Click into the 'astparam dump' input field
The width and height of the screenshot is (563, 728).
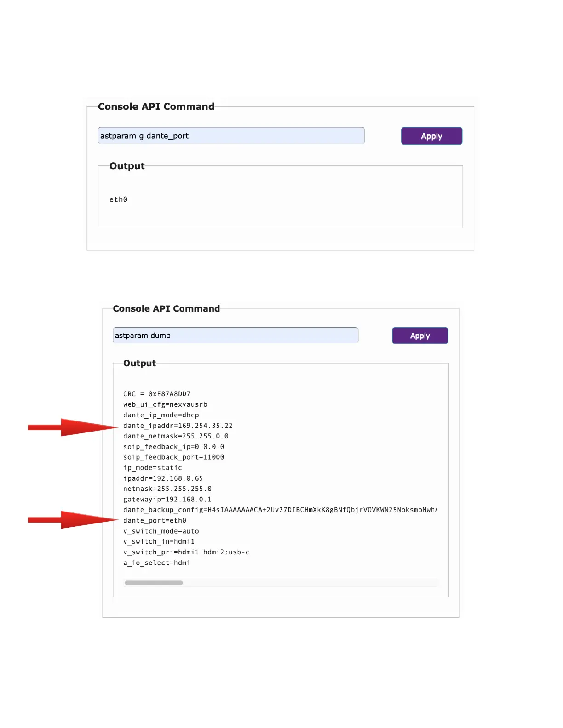(x=235, y=336)
